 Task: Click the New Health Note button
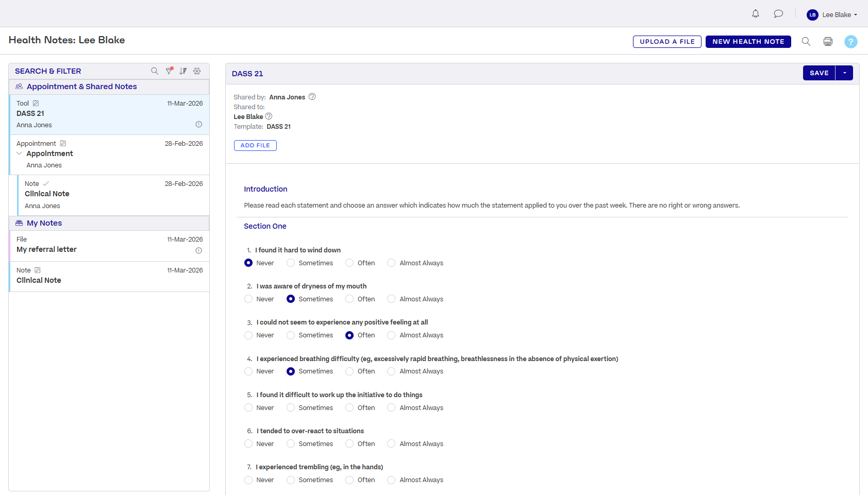tap(748, 42)
